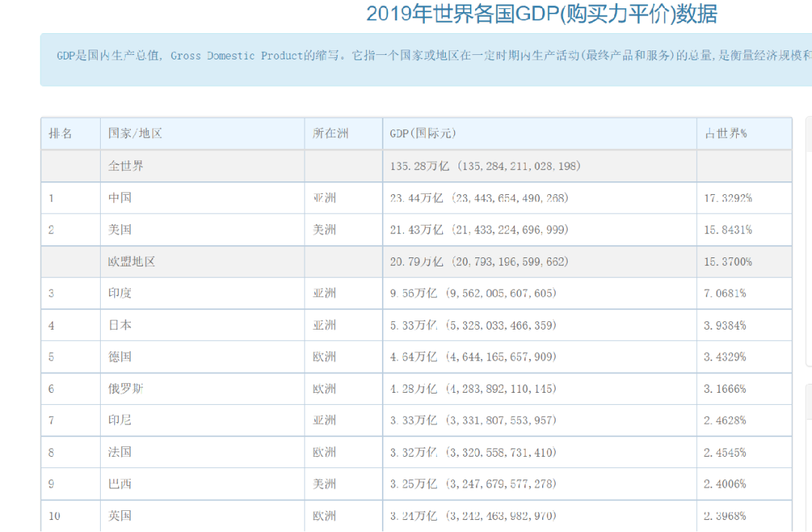812x532 pixels.
Task: Open the 印度 country entry
Action: click(x=120, y=293)
